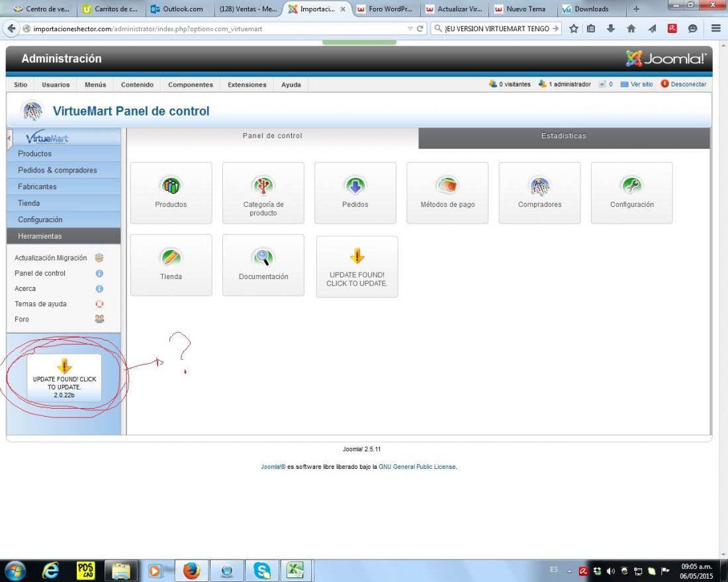Screen dimensions: 728x582
Task: Click the info icon beside Acerca
Action: tap(99, 288)
